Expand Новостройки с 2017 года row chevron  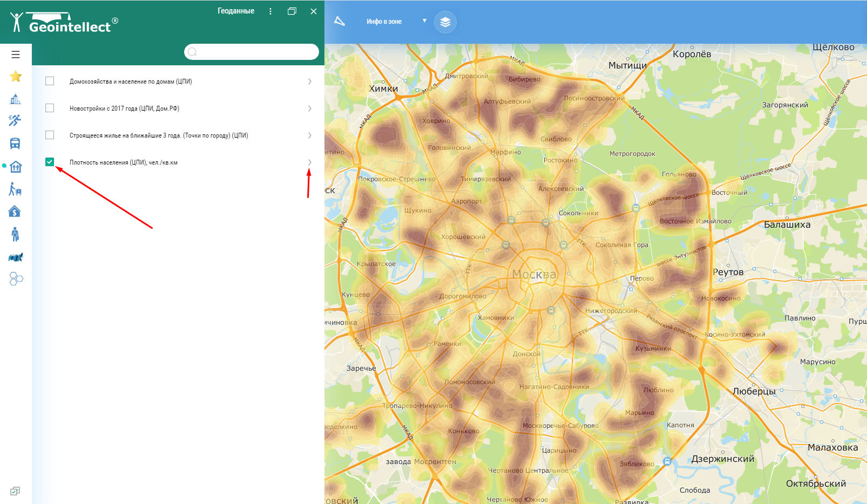click(309, 108)
